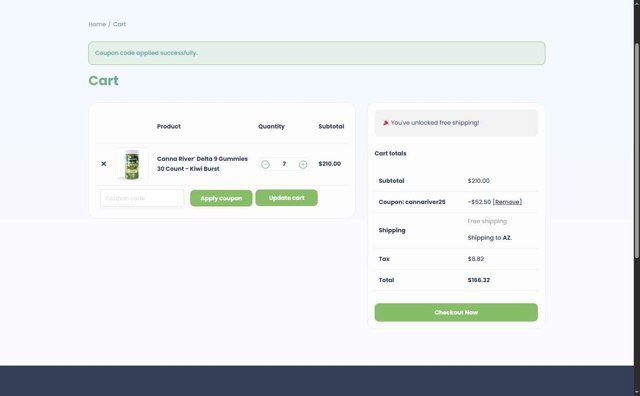The height and width of the screenshot is (396, 640).
Task: Click the Cart totals subtotal value $210.00
Action: pyautogui.click(x=478, y=180)
